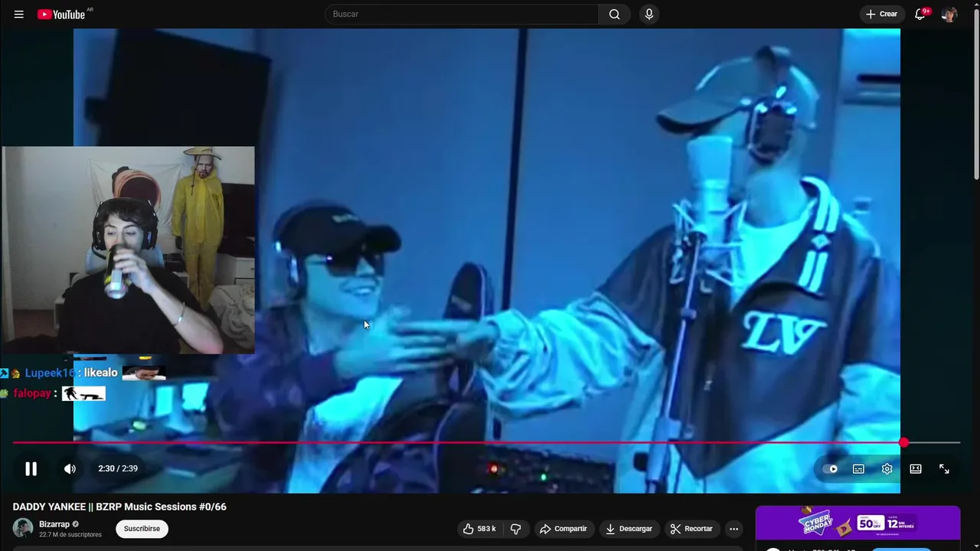Go to YouTube home via the logo
The image size is (980, 551).
coord(61,15)
